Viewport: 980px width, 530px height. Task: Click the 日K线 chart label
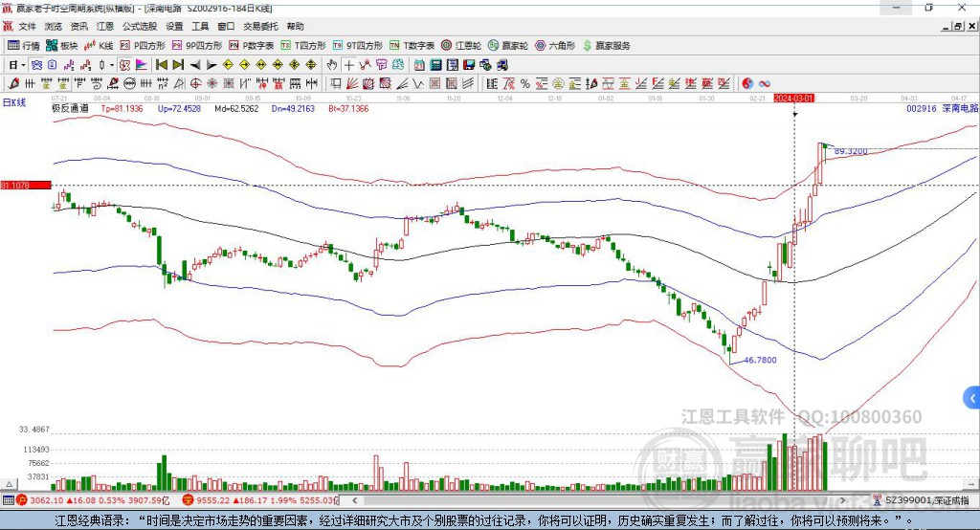[x=14, y=102]
